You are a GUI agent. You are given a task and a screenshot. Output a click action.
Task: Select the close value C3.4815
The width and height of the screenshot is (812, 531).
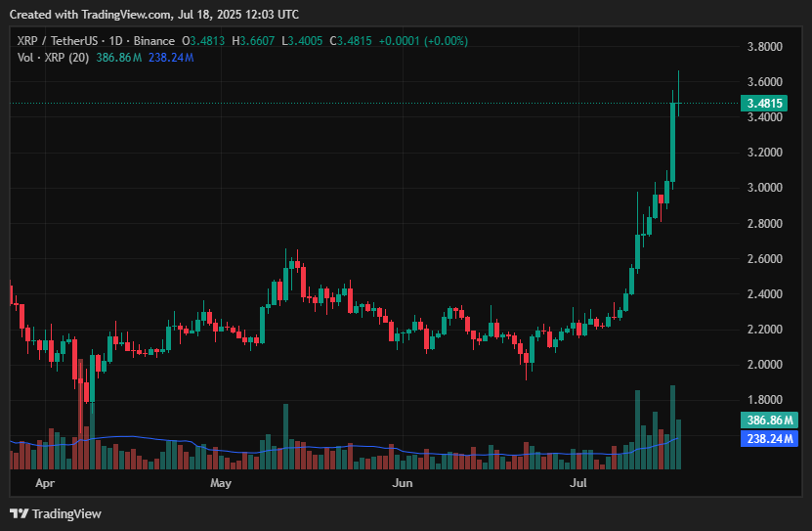(x=351, y=41)
